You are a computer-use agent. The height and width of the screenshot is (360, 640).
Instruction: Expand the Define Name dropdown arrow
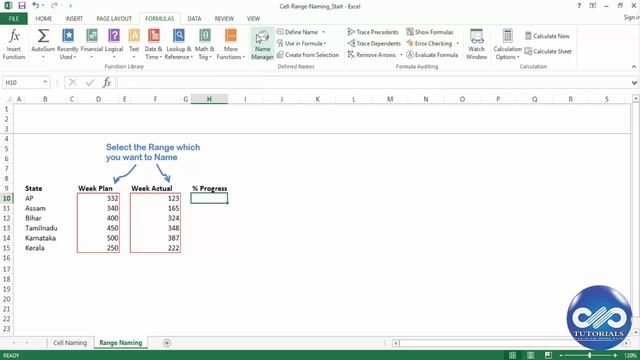pos(324,32)
